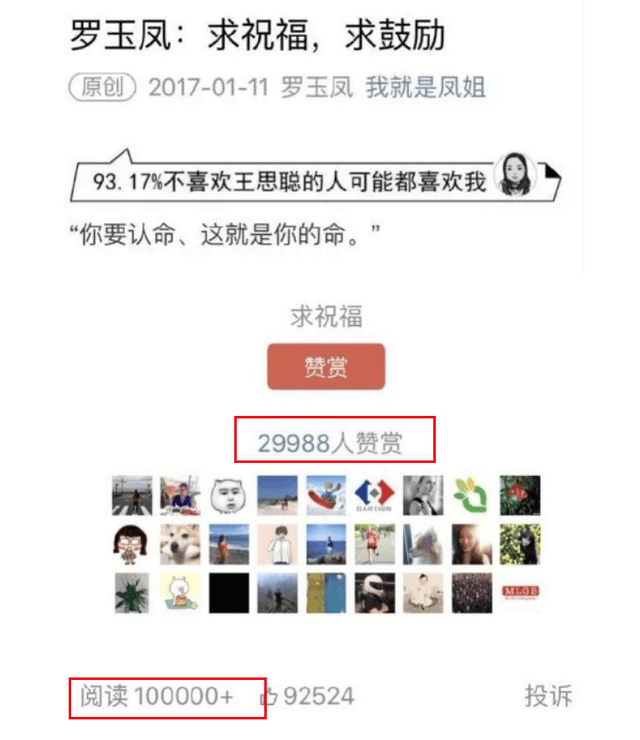The width and height of the screenshot is (640, 740).
Task: Click the author portrait in the banner
Action: tap(515, 174)
